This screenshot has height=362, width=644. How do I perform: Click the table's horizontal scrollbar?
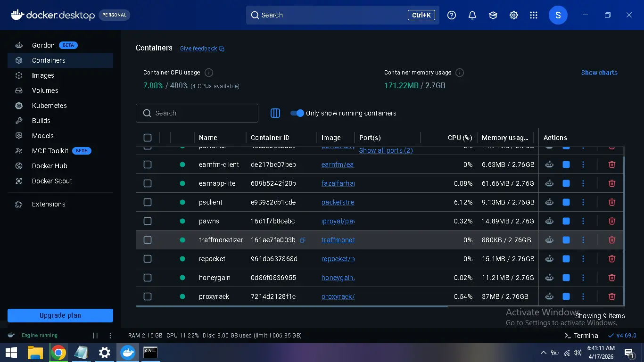pos(291,306)
